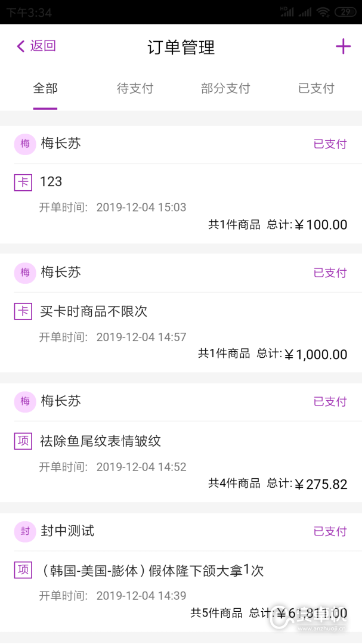This screenshot has width=362, height=644.
Task: Open the 已支付 tab
Action: (x=316, y=88)
